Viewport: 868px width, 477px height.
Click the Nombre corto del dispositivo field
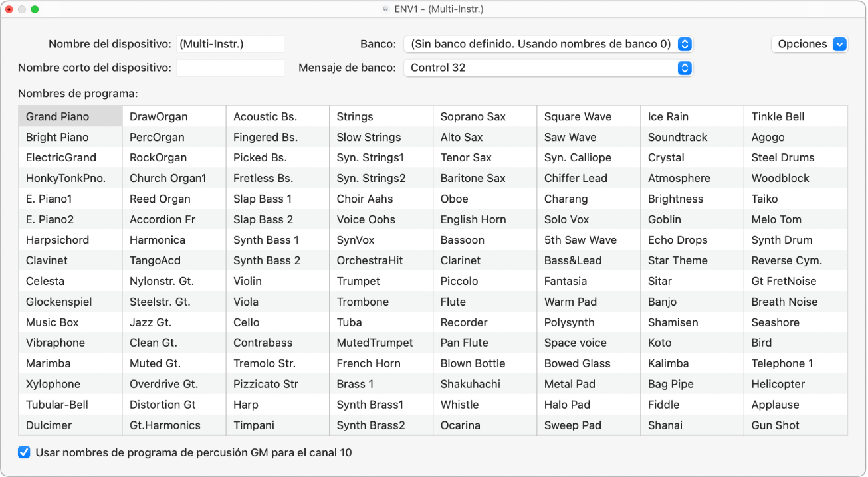coord(230,68)
